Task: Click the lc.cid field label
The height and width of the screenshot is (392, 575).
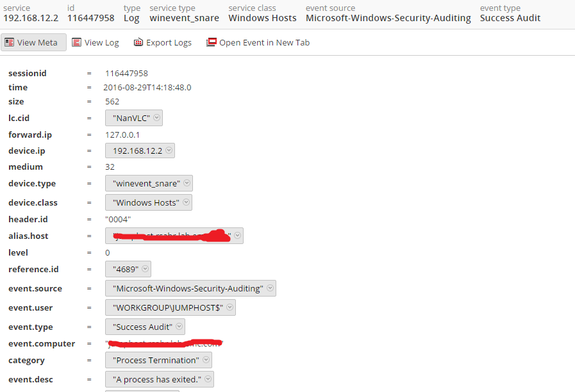Action: click(19, 118)
